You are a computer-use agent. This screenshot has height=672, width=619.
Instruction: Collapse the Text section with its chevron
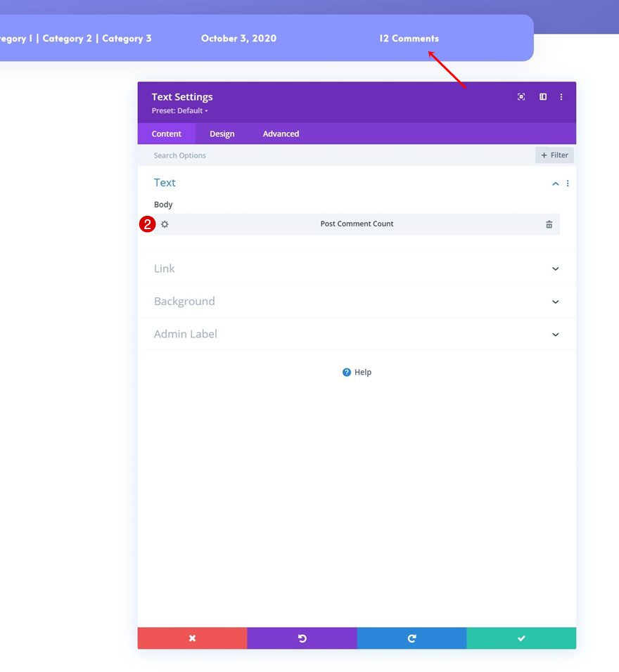click(555, 183)
